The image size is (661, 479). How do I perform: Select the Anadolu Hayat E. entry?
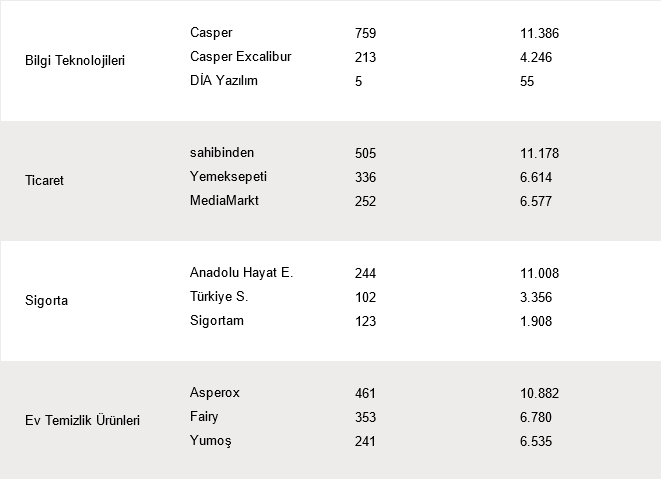click(241, 273)
